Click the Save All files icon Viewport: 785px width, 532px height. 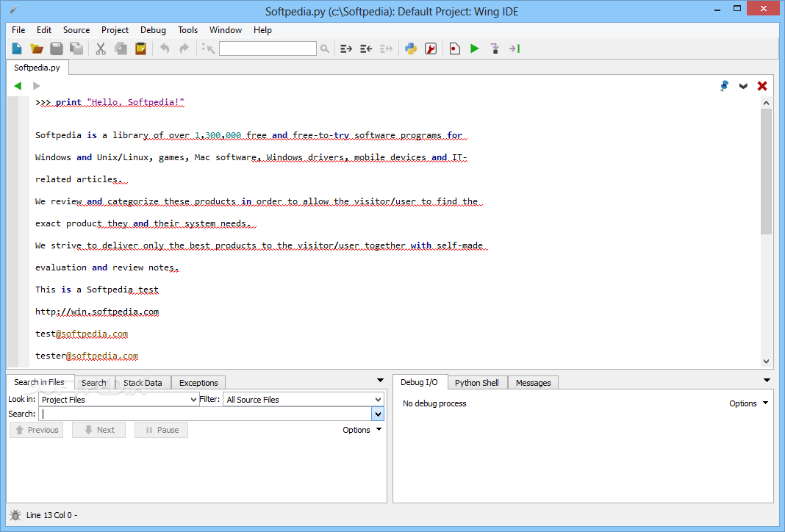pyautogui.click(x=76, y=48)
